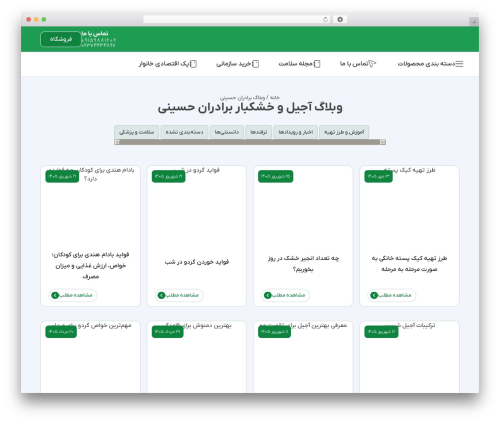Open تماس با ما in the navigation menu
500x423 pixels.
(354, 64)
